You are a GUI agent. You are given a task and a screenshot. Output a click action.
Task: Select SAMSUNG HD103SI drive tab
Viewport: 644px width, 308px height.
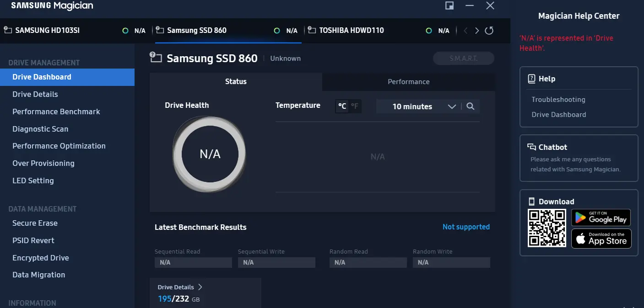click(75, 31)
